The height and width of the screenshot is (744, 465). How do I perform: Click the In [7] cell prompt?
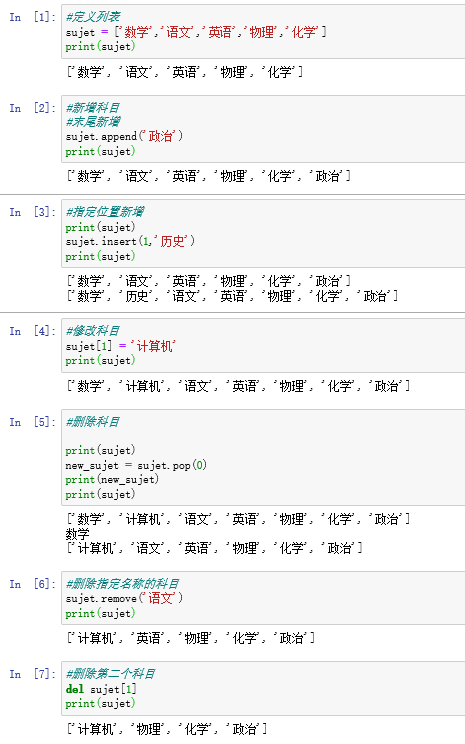tap(32, 674)
